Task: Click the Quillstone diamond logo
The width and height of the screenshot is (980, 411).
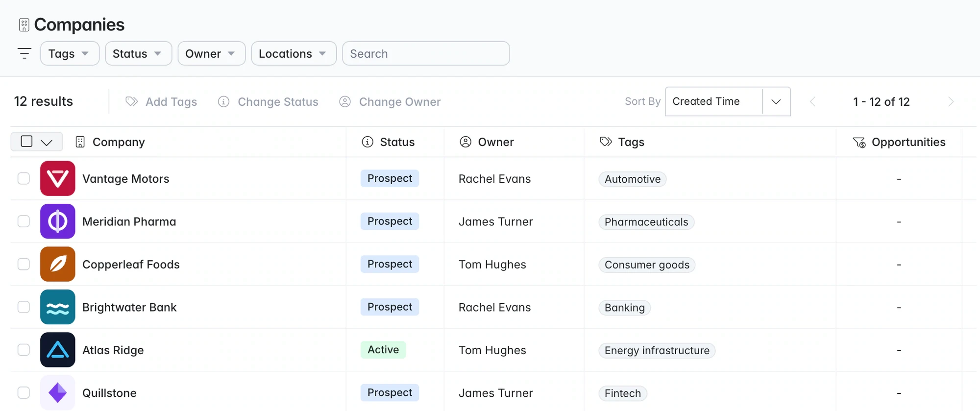Action: point(58,393)
